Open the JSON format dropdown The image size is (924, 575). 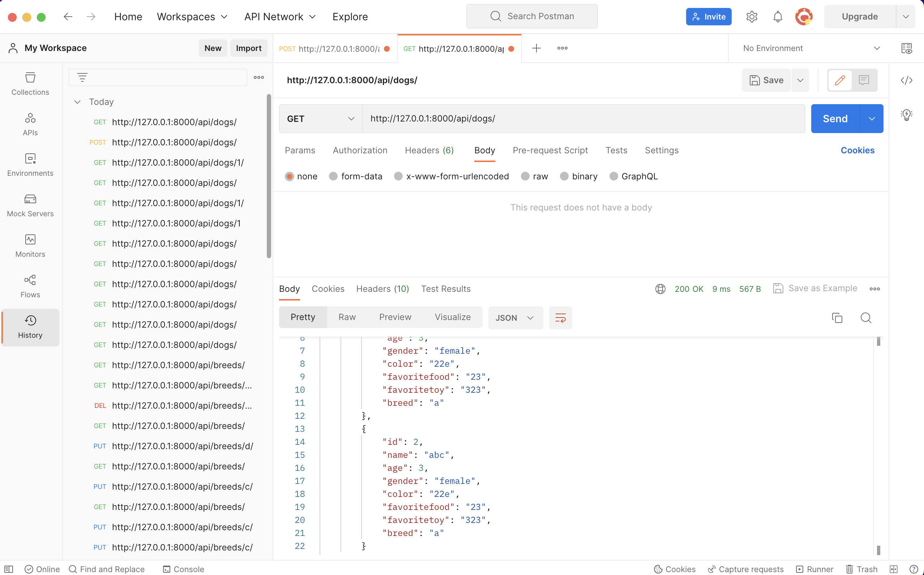coord(515,318)
